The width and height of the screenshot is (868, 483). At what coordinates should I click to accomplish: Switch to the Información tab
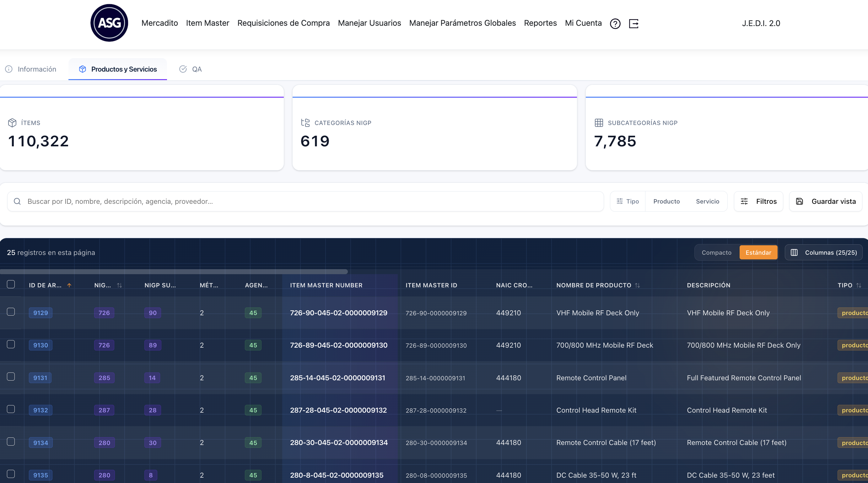[x=31, y=69]
